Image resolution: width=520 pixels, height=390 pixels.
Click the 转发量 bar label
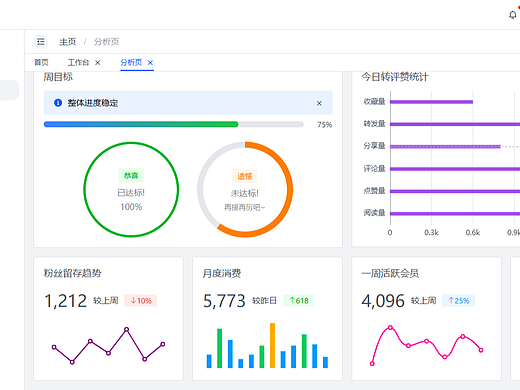tap(374, 124)
